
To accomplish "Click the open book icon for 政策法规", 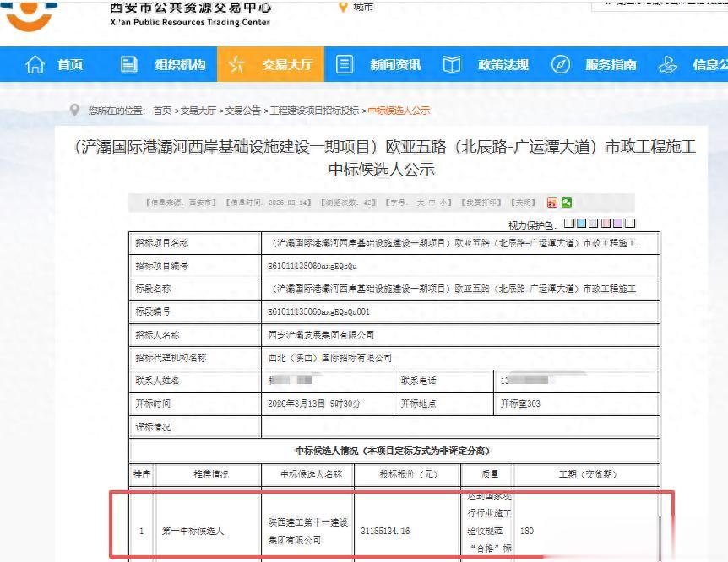I will tap(451, 64).
